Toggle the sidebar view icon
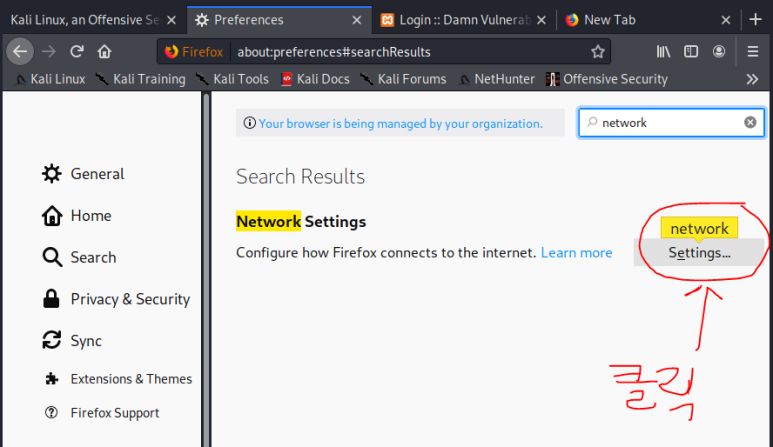The height and width of the screenshot is (447, 773). tap(691, 51)
